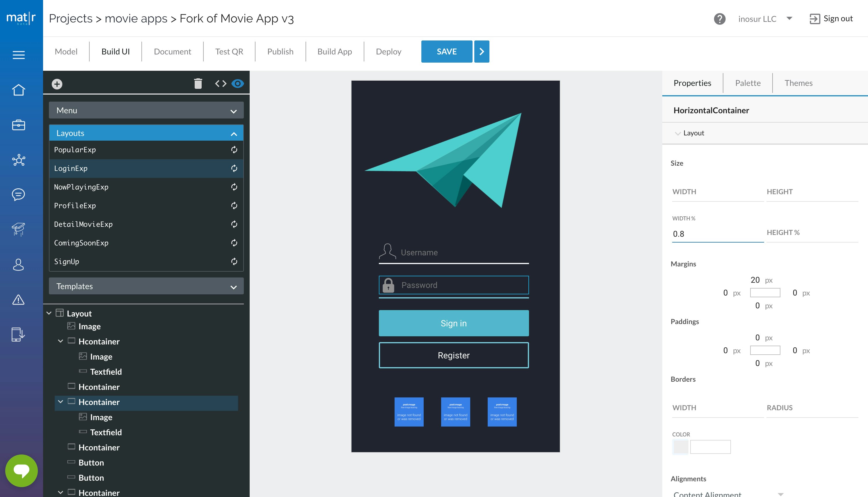Open the Publish tab
Image resolution: width=868 pixels, height=497 pixels.
click(x=280, y=51)
